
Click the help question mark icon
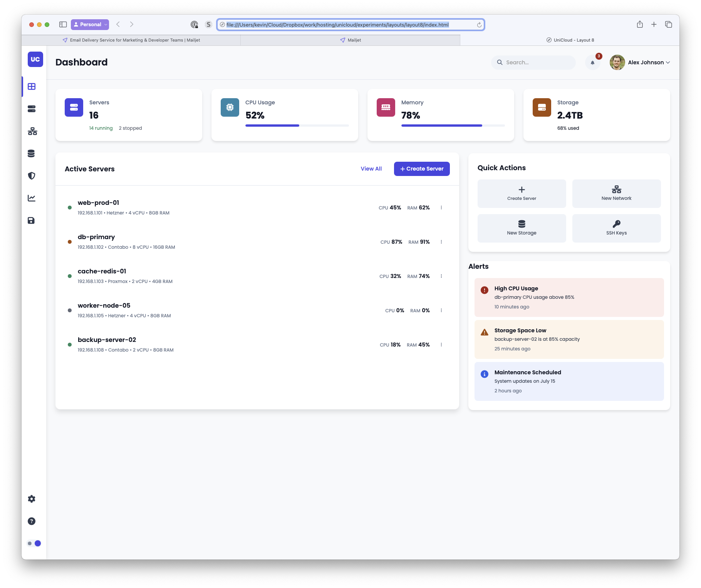pos(32,521)
